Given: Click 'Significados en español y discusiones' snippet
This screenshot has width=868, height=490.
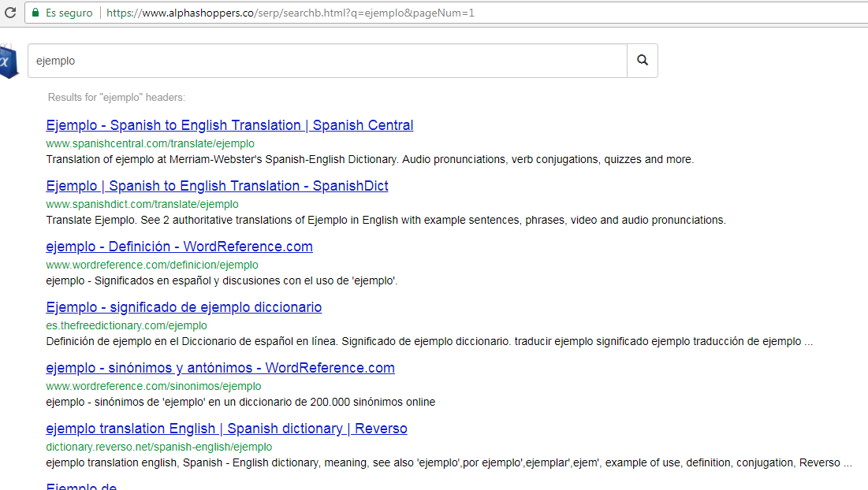Looking at the screenshot, I should (x=222, y=281).
